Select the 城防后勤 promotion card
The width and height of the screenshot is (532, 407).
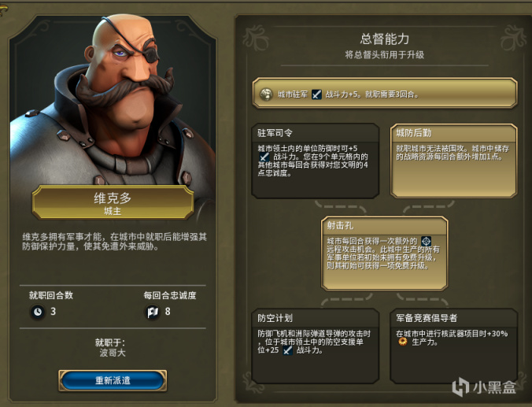coord(453,161)
